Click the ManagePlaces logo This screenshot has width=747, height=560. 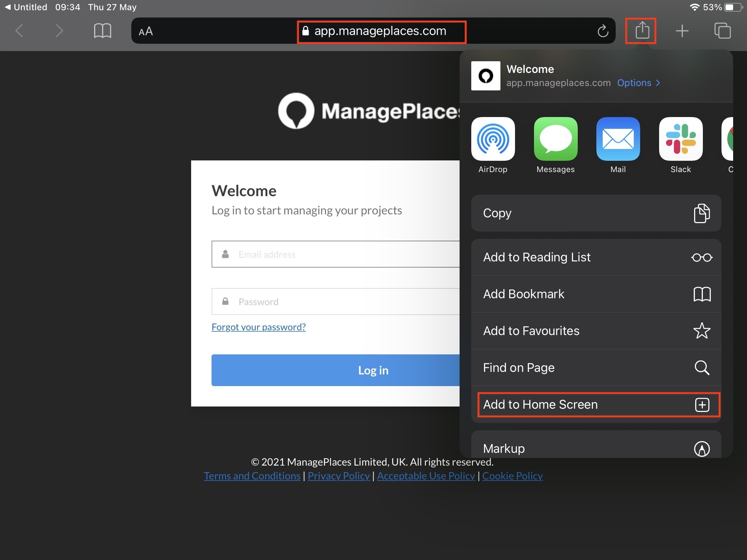368,111
